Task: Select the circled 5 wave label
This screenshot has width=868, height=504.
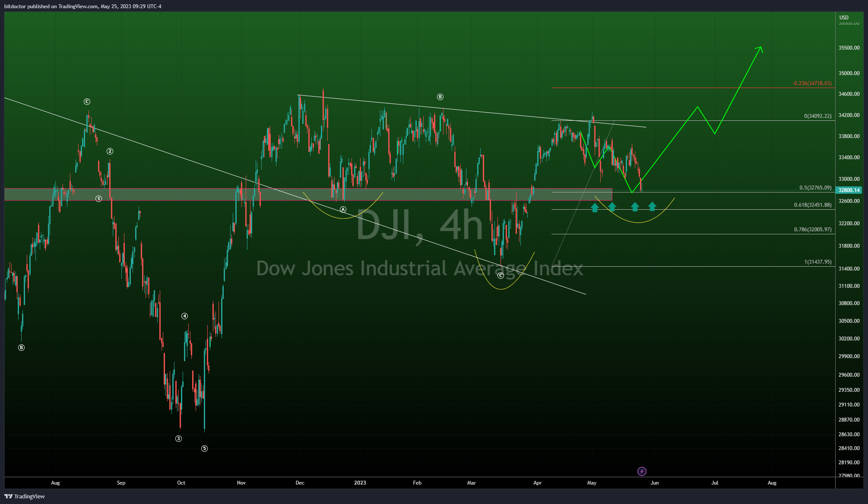Action: [x=204, y=448]
